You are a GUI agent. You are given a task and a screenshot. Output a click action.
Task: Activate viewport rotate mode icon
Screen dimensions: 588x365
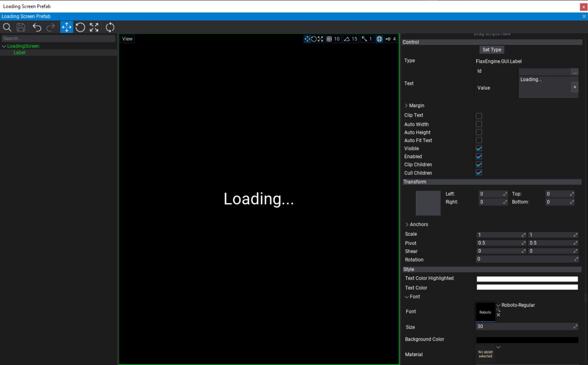tap(314, 39)
